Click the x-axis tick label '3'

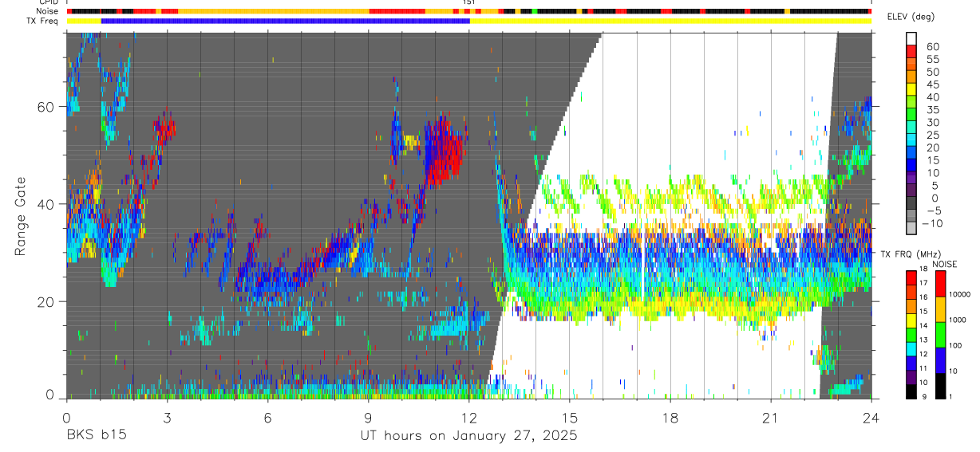167,419
